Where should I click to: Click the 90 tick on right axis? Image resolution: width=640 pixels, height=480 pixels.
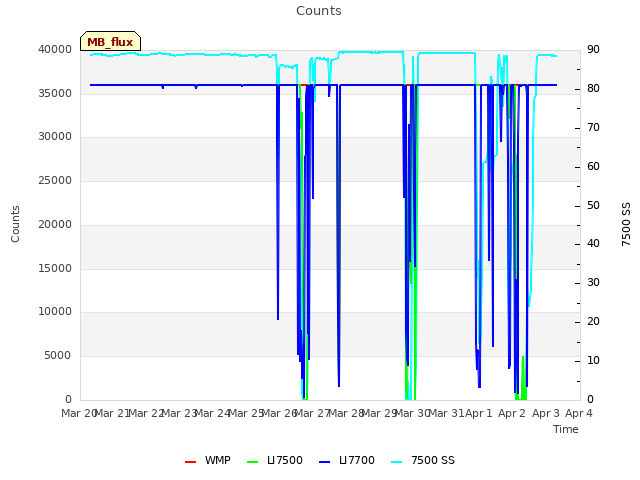click(x=593, y=49)
